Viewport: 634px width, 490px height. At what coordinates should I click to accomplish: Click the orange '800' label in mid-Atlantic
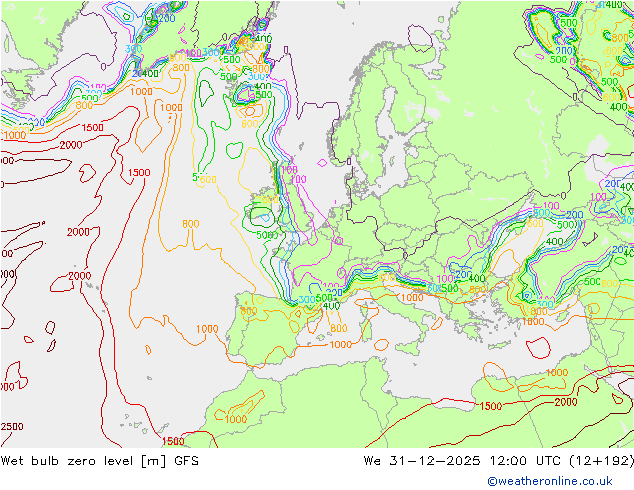pyautogui.click(x=190, y=224)
